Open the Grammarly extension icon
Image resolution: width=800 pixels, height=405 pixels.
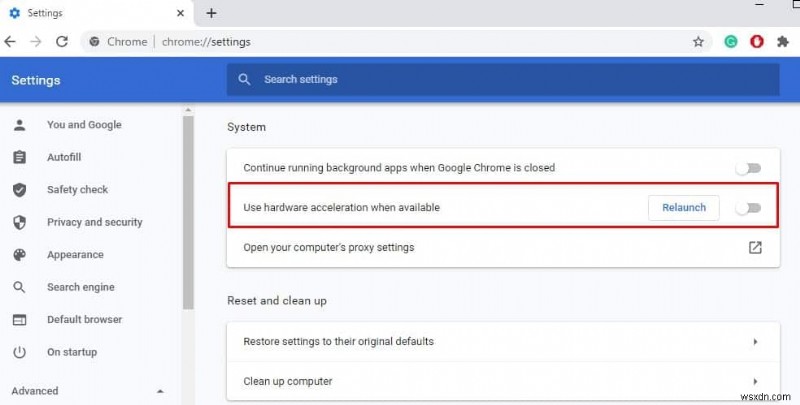[731, 42]
